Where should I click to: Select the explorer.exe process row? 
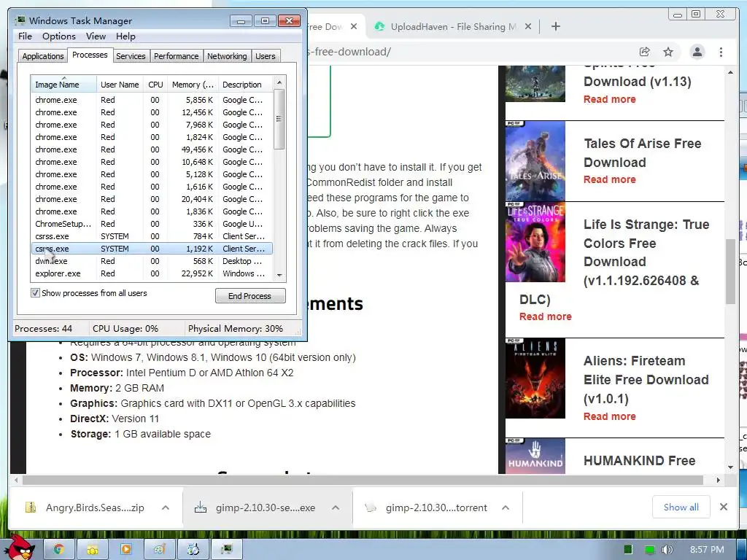tap(152, 273)
